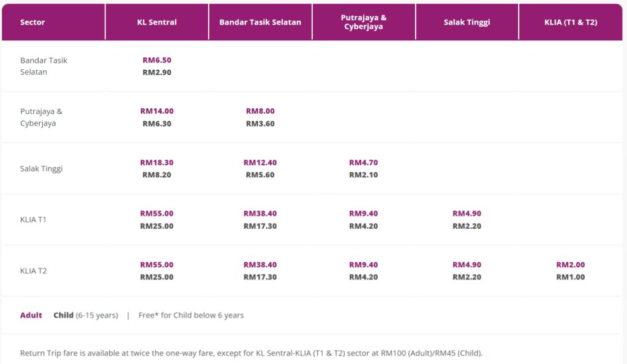The image size is (627, 364).
Task: Select the KL Sentral column header
Action: tap(157, 23)
